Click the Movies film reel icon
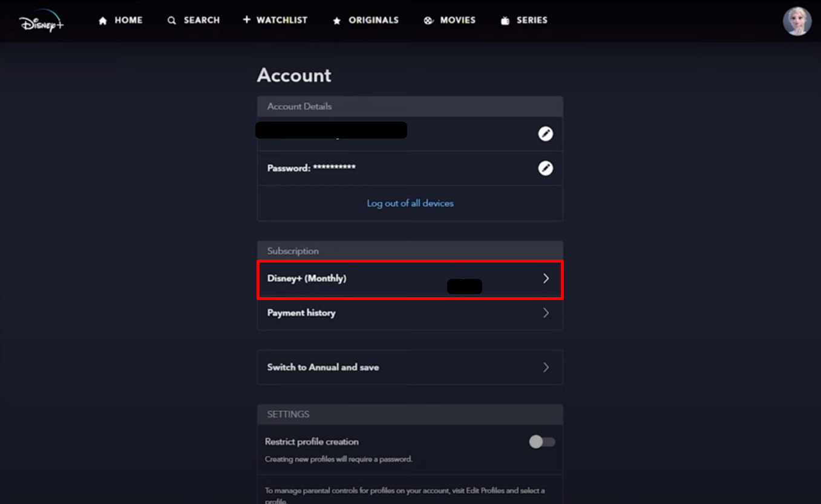This screenshot has height=504, width=821. (428, 21)
